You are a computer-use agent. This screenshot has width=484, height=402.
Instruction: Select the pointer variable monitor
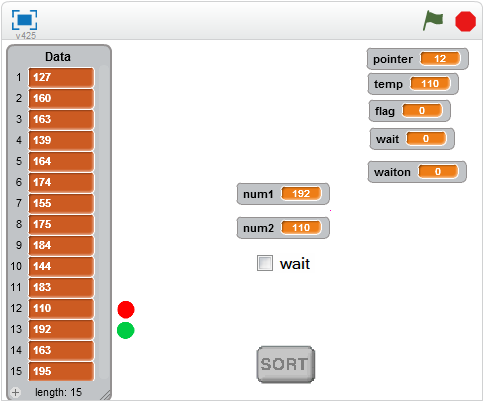(418, 59)
